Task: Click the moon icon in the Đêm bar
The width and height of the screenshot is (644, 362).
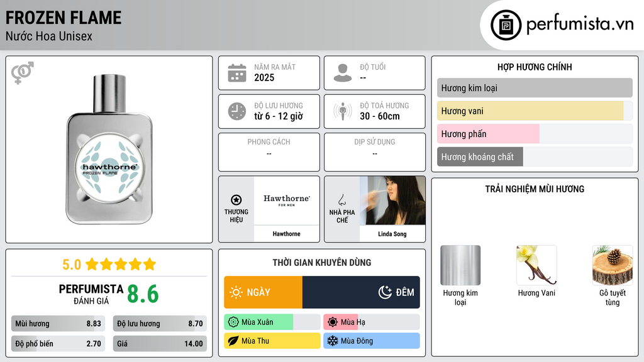Action: (385, 292)
